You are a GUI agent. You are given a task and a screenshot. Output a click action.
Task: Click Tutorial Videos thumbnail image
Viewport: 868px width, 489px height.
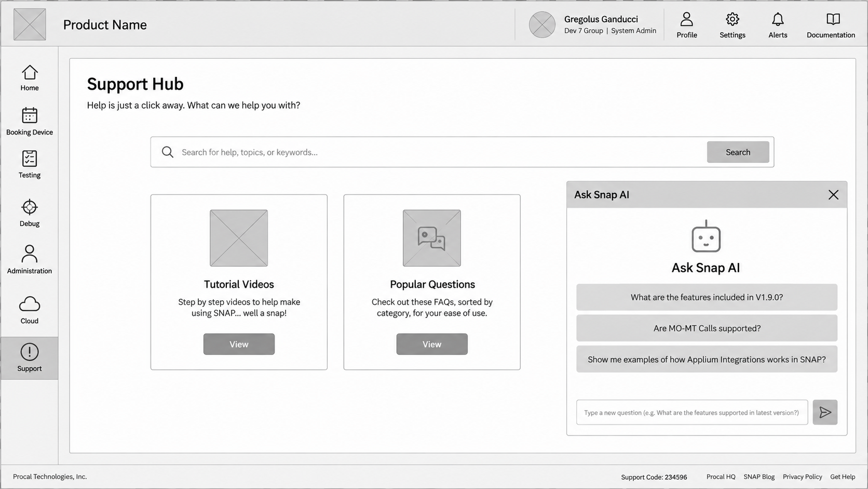click(x=239, y=238)
